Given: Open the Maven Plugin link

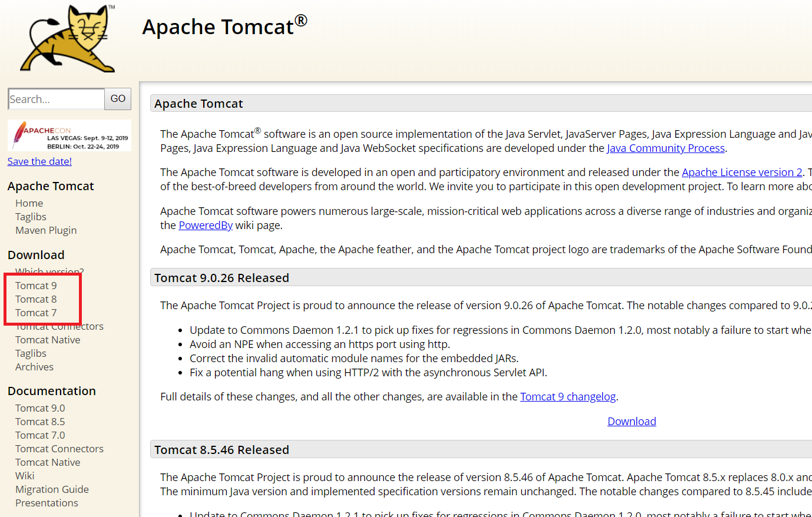Looking at the screenshot, I should coord(46,230).
